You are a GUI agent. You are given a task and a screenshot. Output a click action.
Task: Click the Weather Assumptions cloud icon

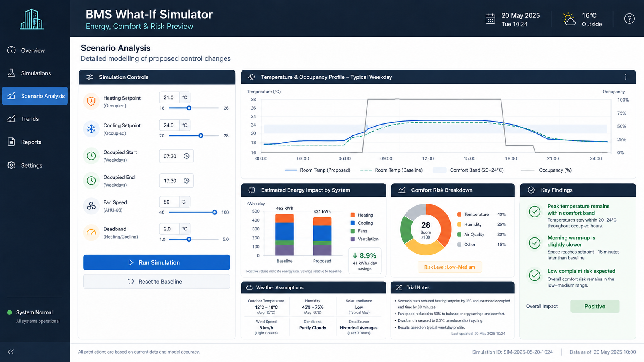pyautogui.click(x=249, y=287)
